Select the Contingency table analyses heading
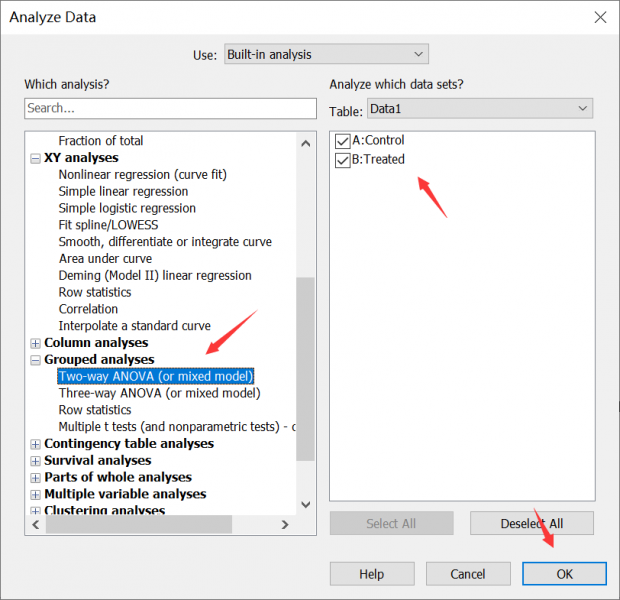The width and height of the screenshot is (620, 600). click(129, 443)
